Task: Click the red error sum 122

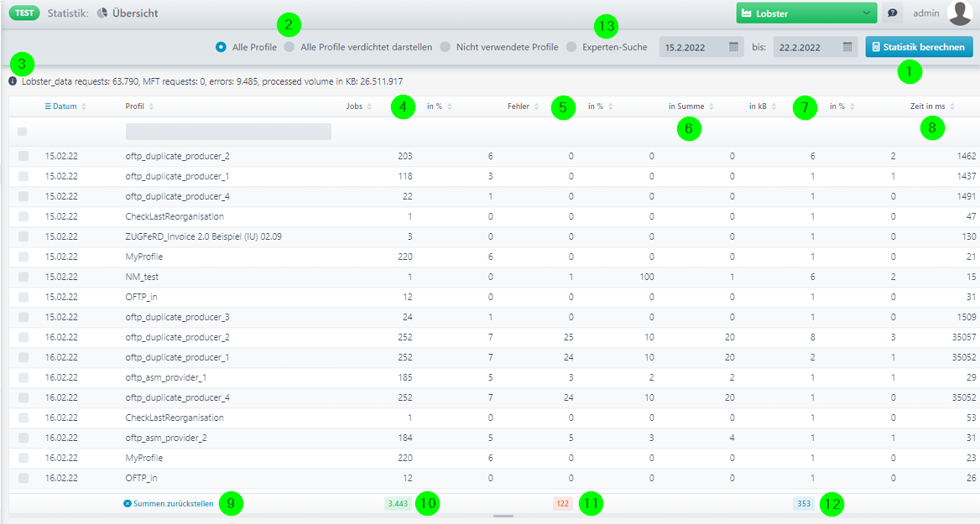Action: [x=562, y=503]
